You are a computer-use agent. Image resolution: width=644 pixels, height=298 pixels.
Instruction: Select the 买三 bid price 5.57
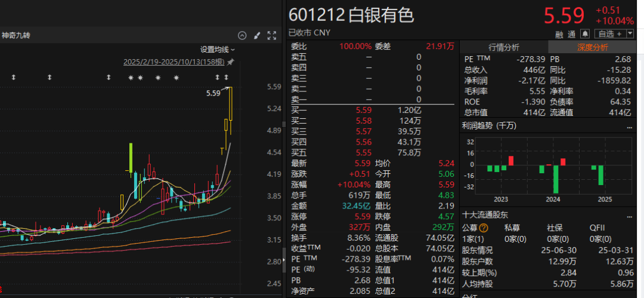(x=364, y=132)
